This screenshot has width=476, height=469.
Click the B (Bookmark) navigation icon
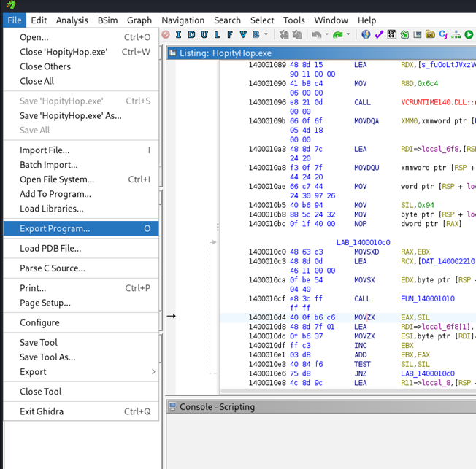click(256, 34)
